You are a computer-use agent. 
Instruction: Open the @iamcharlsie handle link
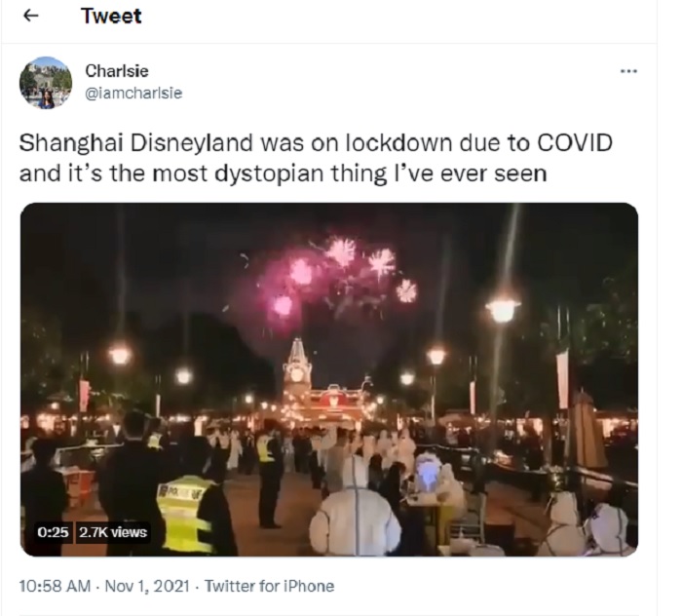pos(133,94)
